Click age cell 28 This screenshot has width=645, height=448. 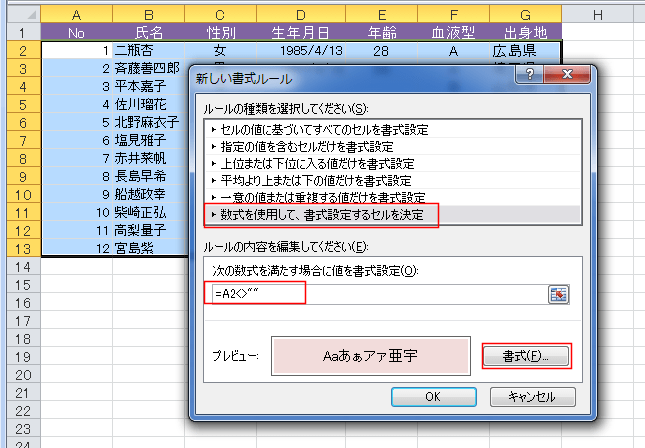point(382,50)
